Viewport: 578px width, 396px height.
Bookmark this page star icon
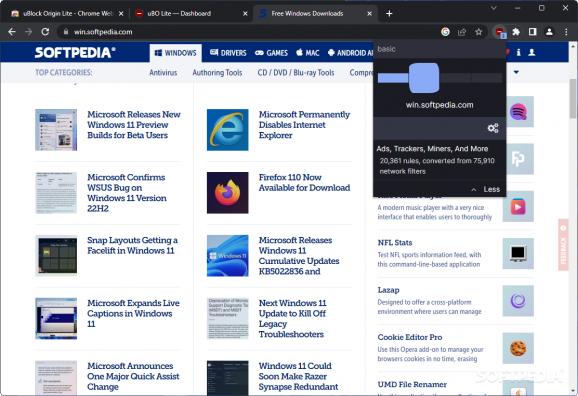[x=478, y=32]
